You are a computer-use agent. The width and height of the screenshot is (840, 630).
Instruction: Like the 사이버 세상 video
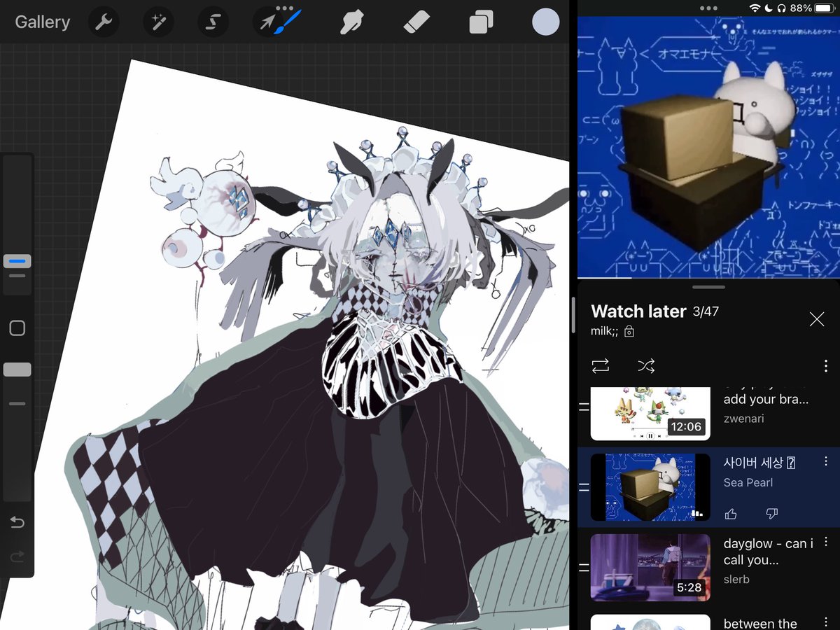point(731,514)
